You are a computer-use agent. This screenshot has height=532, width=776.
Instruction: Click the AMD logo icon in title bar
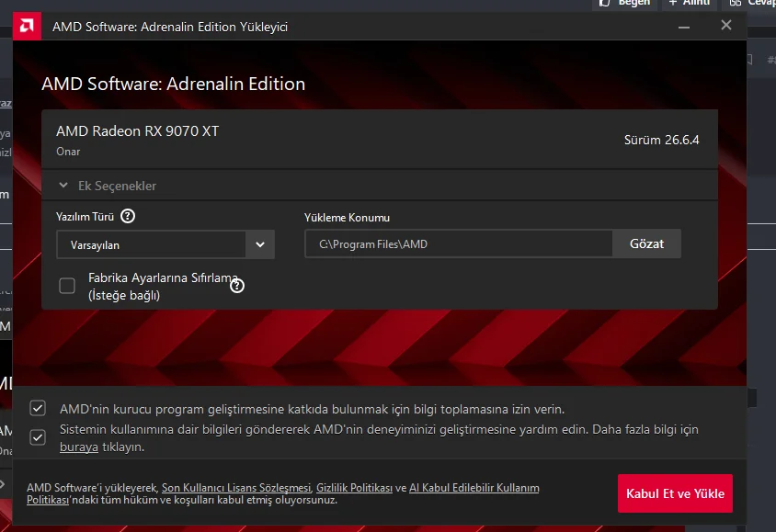[x=28, y=26]
